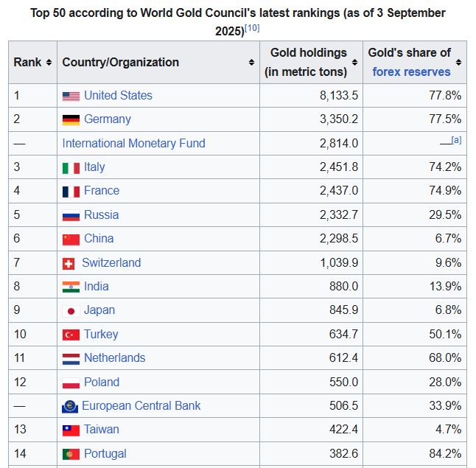This screenshot has width=476, height=468.
Task: Select the 50.1% share value
Action: coord(445,335)
